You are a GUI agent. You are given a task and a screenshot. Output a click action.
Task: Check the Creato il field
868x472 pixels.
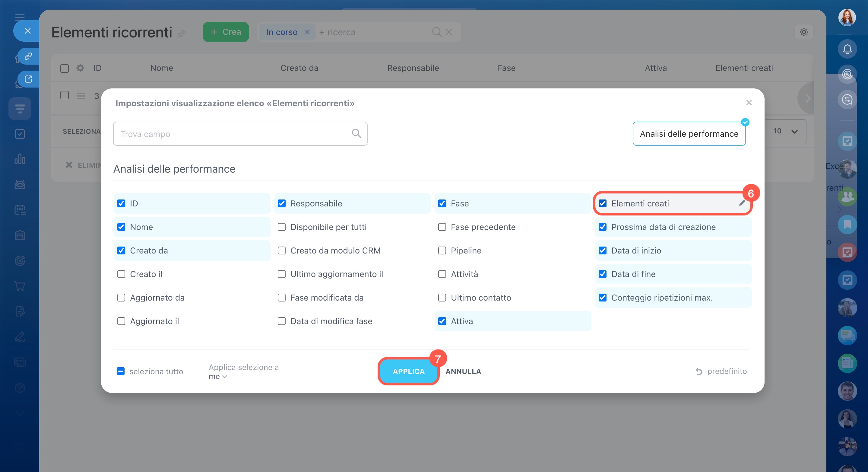(121, 274)
